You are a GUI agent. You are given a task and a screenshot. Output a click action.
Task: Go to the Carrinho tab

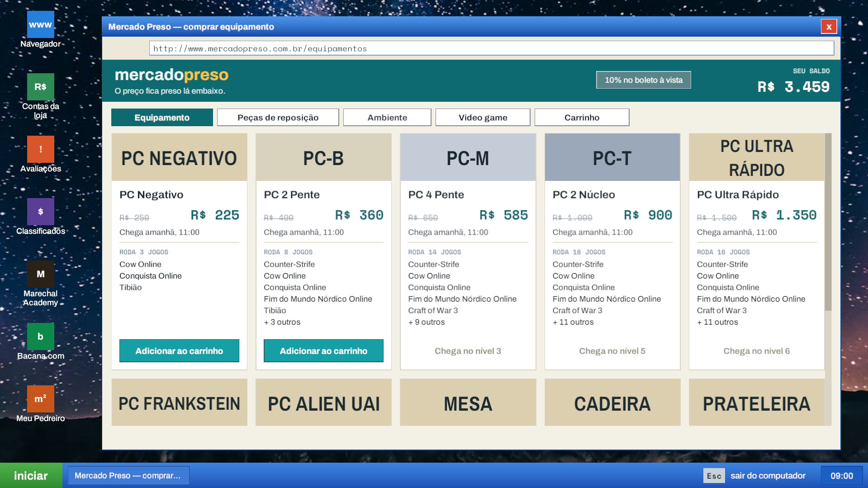[582, 118]
